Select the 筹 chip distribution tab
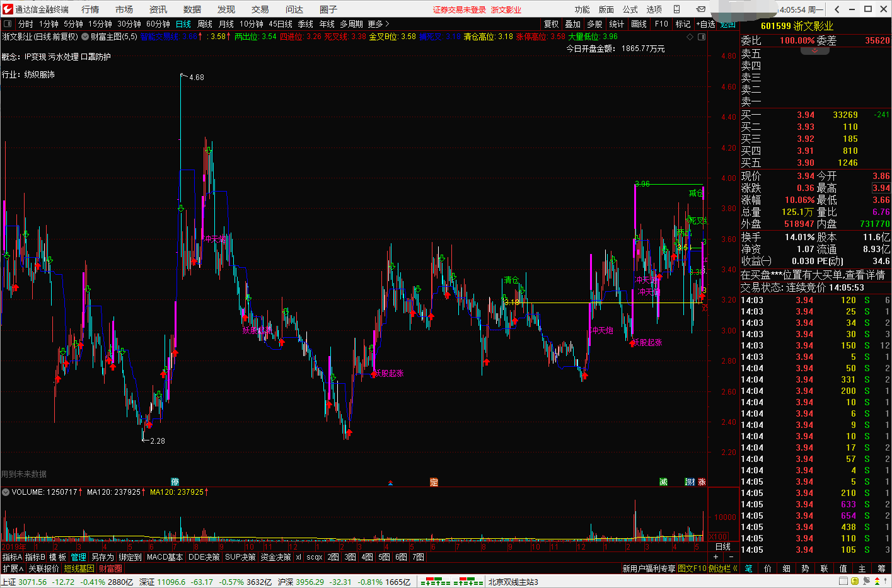 tap(881, 568)
